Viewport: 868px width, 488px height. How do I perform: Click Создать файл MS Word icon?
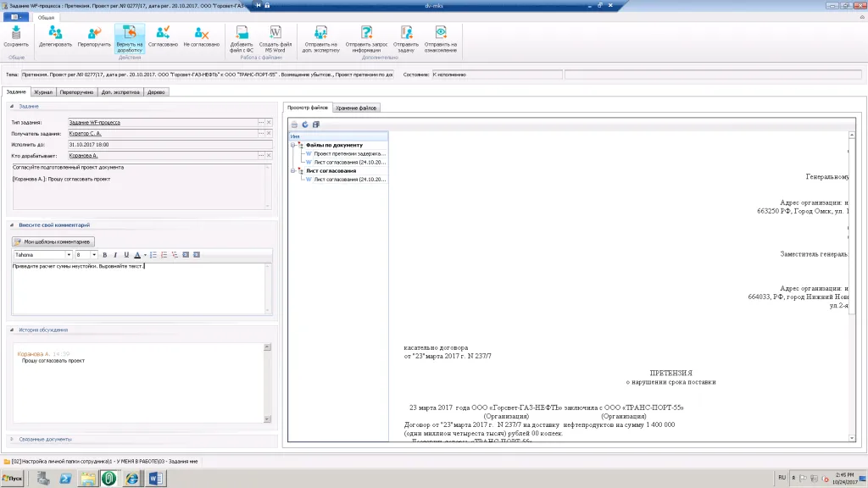tap(275, 36)
